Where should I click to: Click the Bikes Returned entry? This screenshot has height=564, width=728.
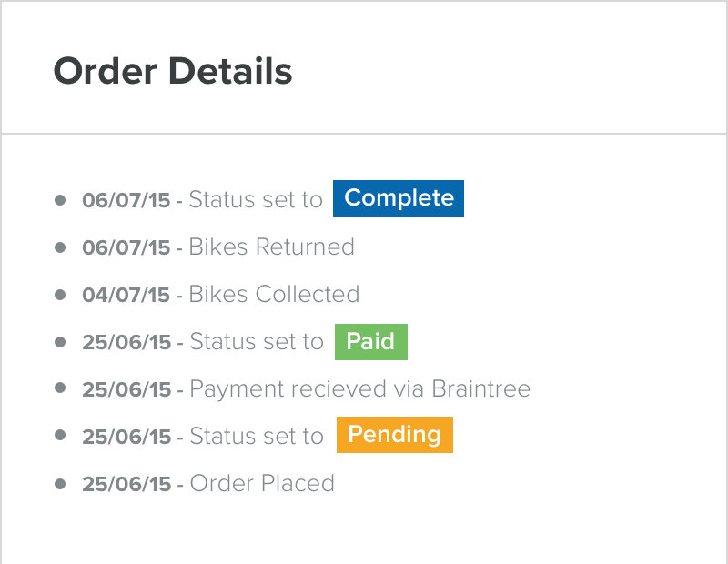point(270,247)
